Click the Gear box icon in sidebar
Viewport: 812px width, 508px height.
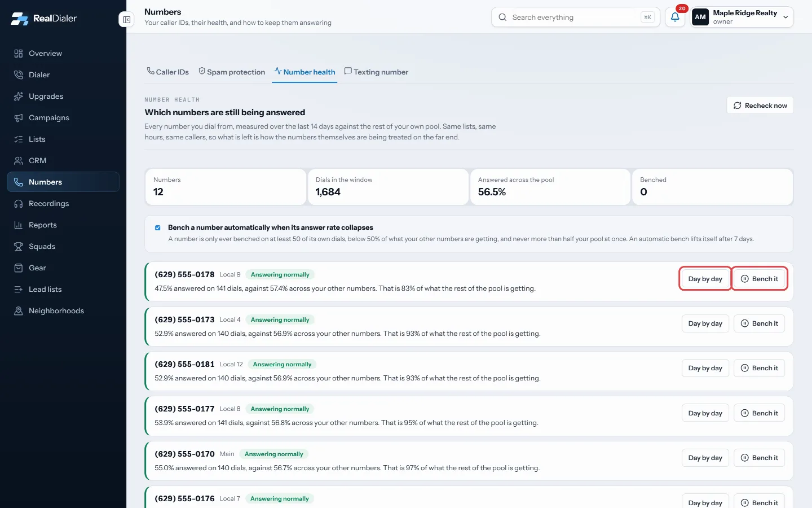(x=19, y=268)
